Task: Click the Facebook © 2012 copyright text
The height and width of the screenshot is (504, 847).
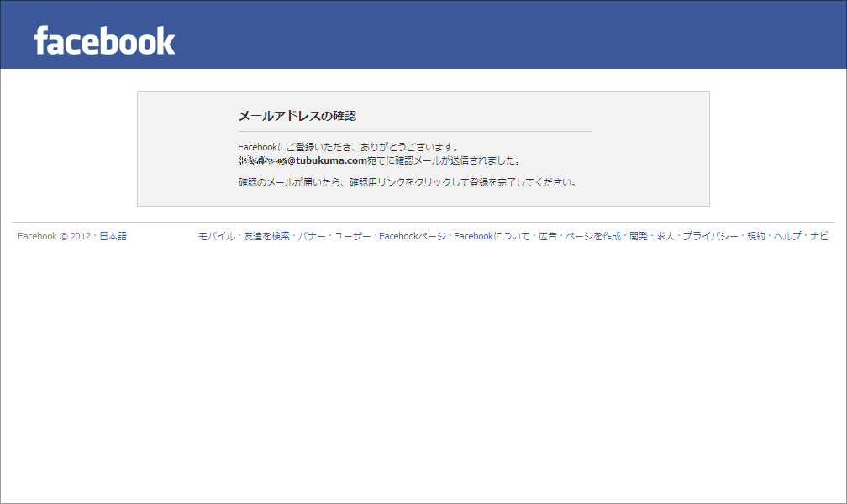Action: coord(54,236)
